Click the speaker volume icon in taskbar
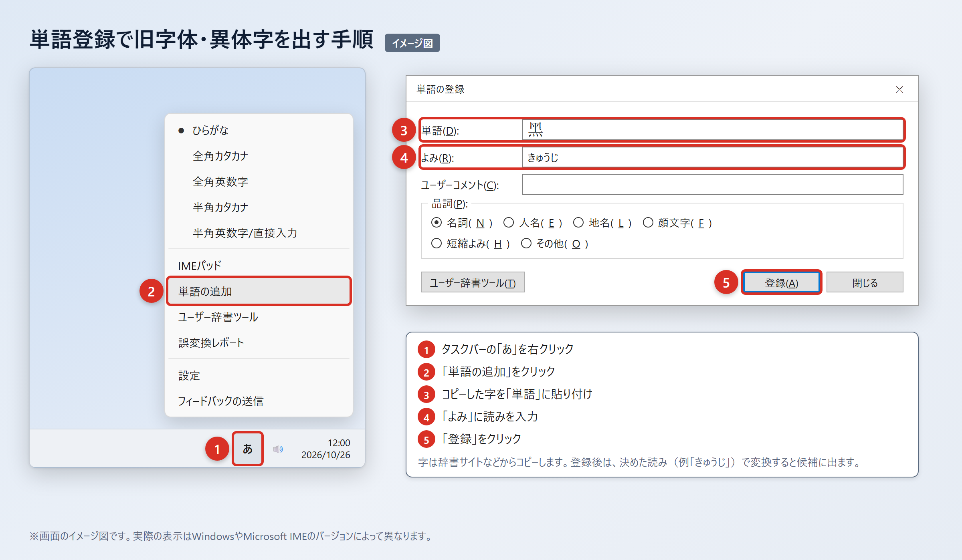The image size is (962, 560). pyautogui.click(x=278, y=449)
